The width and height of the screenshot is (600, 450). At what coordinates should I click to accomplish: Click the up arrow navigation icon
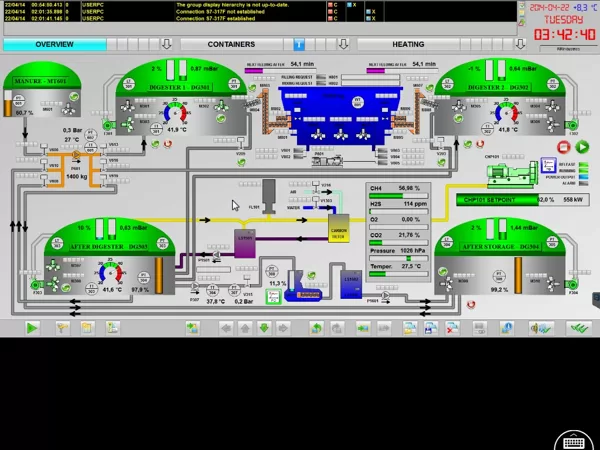click(245, 328)
